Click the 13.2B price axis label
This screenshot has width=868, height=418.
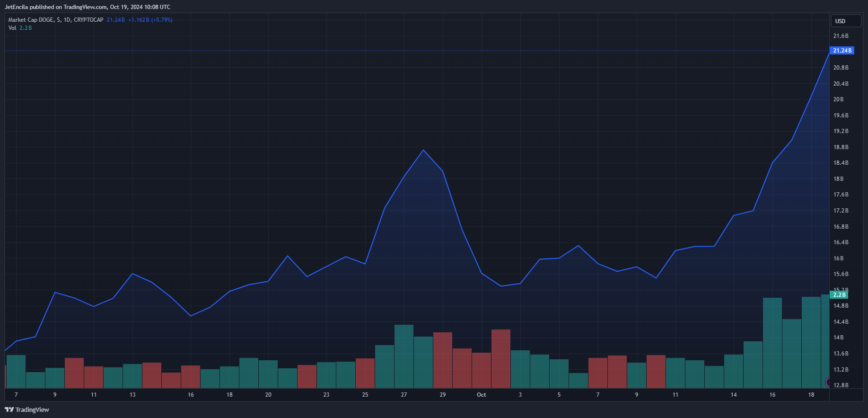(x=841, y=370)
